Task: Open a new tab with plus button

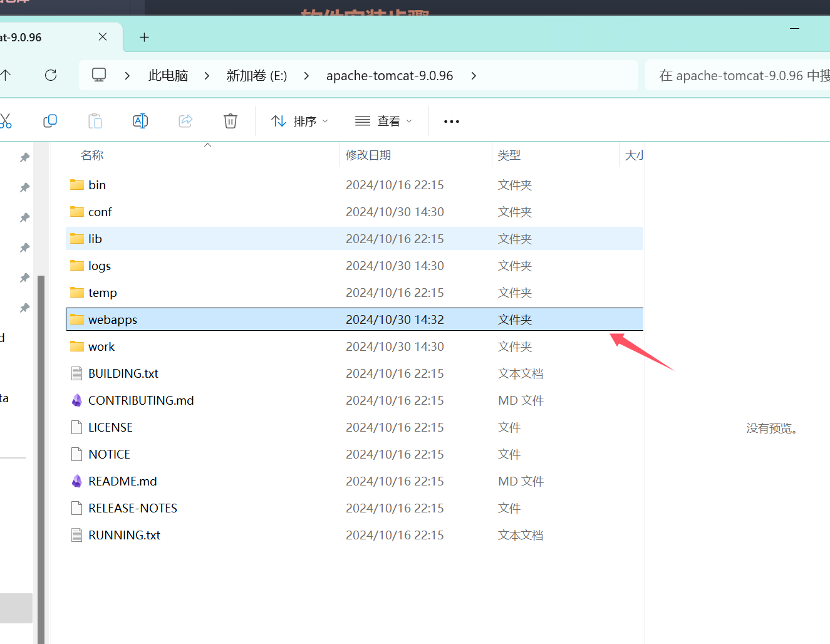Action: 144,38
